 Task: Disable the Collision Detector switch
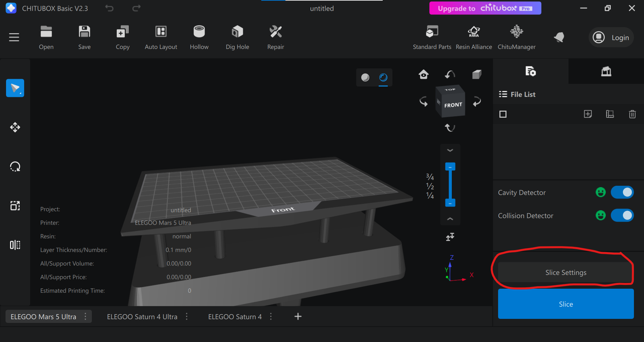click(x=622, y=215)
